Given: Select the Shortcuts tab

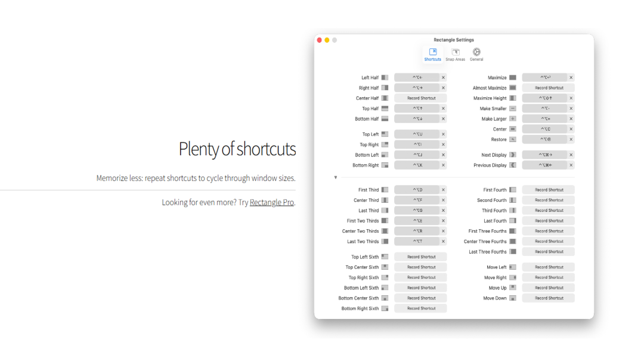Looking at the screenshot, I should (x=433, y=54).
